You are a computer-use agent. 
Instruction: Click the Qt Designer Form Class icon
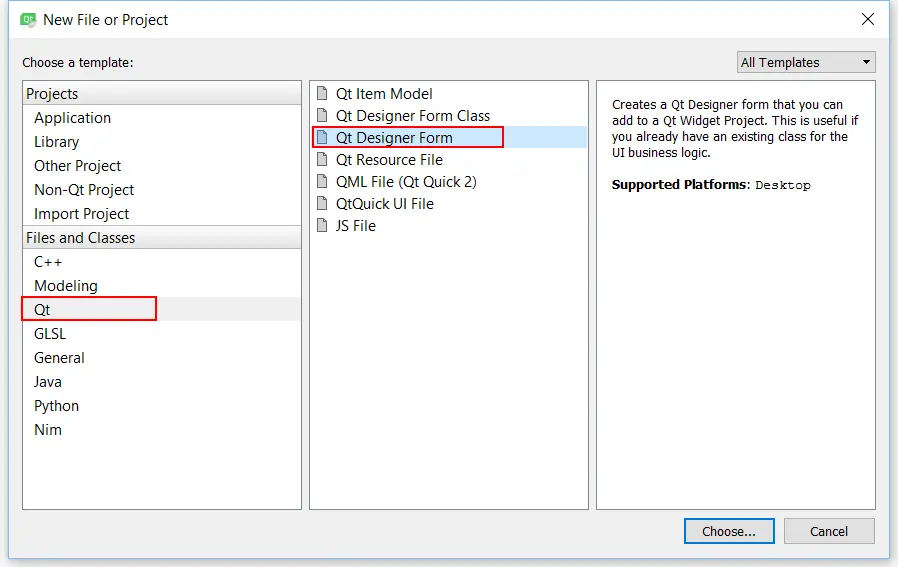[322, 116]
